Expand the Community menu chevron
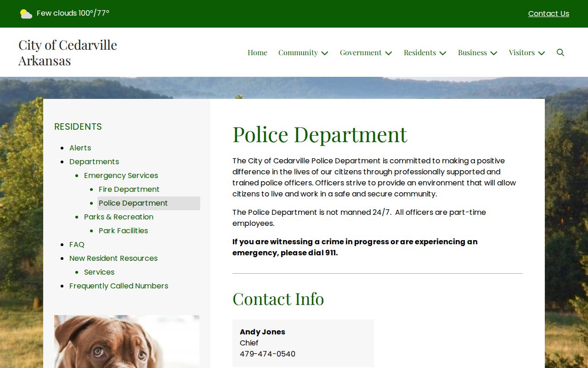 coord(325,53)
